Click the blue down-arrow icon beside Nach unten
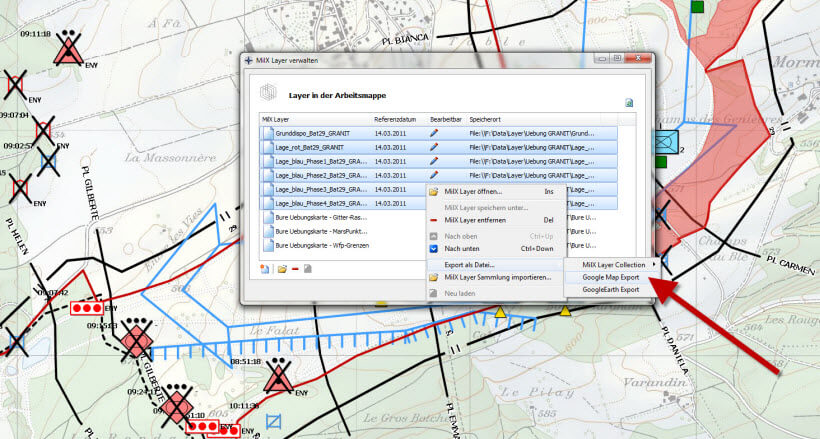 click(433, 249)
